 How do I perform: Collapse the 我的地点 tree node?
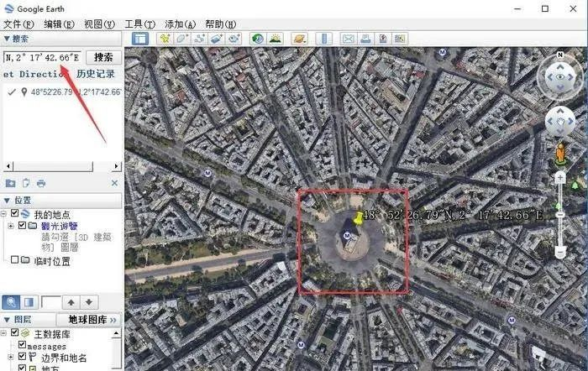[3, 213]
